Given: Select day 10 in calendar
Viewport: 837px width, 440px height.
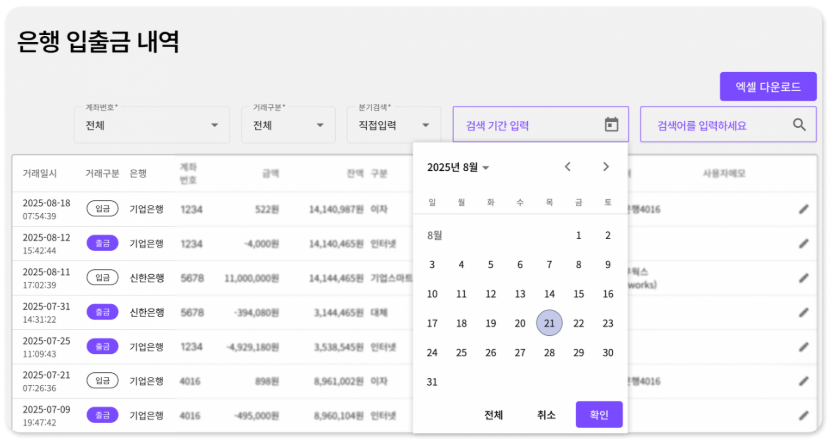Looking at the screenshot, I should point(432,294).
